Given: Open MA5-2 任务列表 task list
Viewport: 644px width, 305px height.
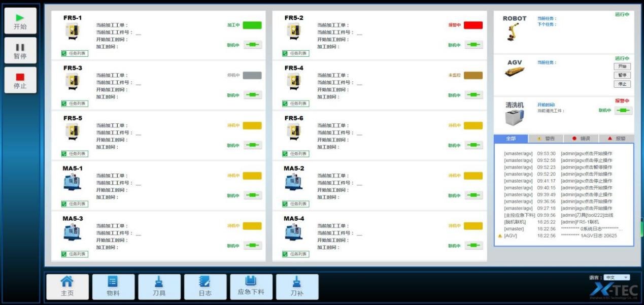Looking at the screenshot, I should (x=296, y=204).
